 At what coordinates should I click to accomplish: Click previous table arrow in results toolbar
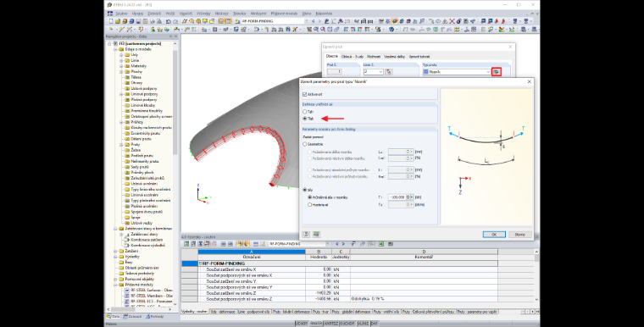(336, 244)
